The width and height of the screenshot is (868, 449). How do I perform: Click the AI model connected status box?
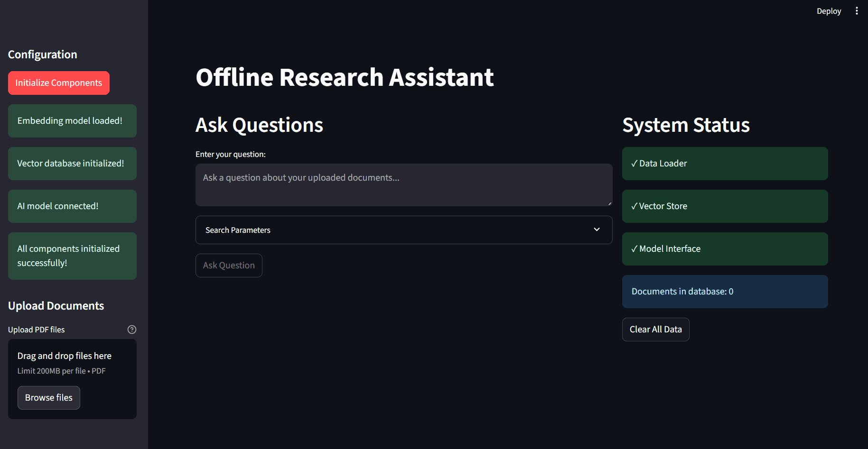(72, 206)
